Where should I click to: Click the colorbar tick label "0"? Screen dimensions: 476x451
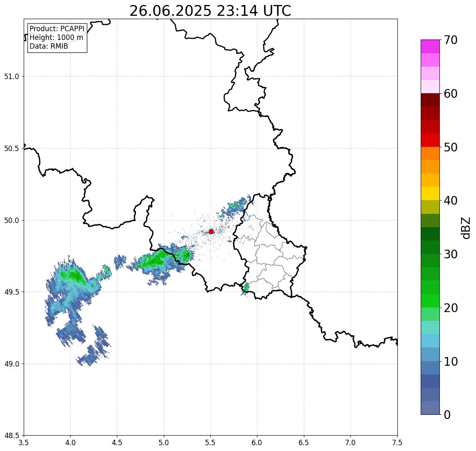[x=447, y=414]
